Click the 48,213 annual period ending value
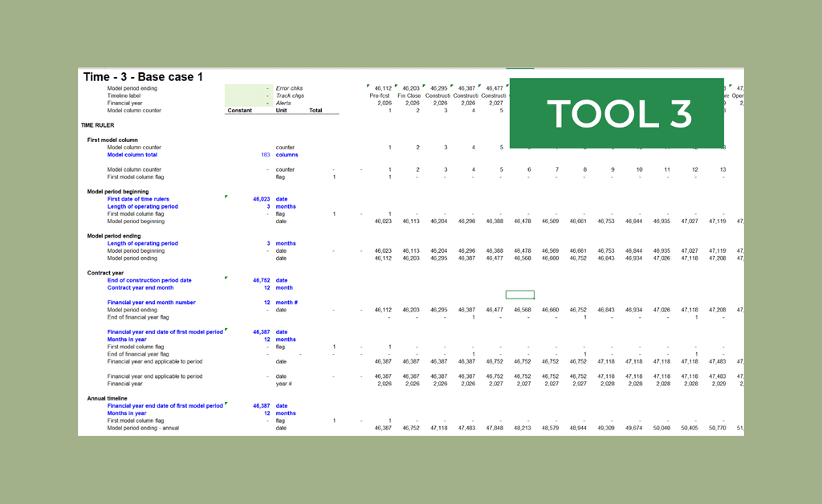Image resolution: width=822 pixels, height=504 pixels. [522, 428]
